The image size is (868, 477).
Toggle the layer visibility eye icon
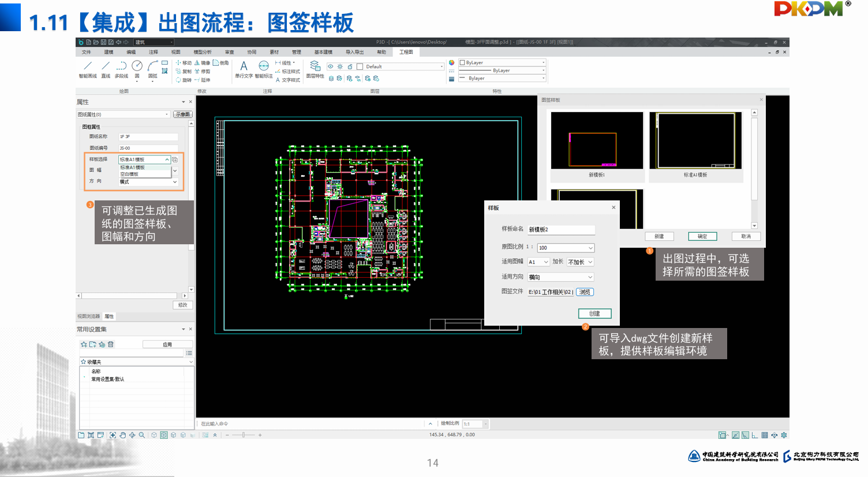tap(331, 66)
